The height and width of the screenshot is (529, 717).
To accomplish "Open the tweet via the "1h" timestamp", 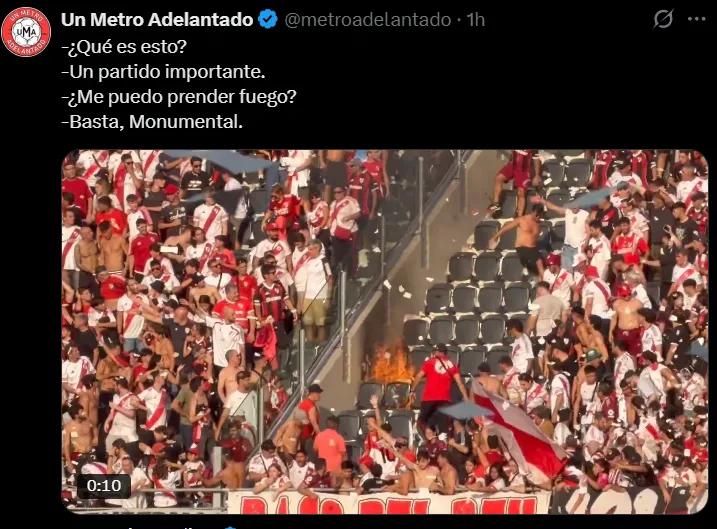I will tap(476, 20).
